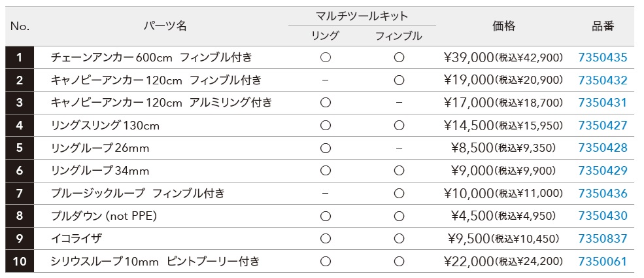Click the 品番 column header
The image size is (644, 278).
(603, 26)
